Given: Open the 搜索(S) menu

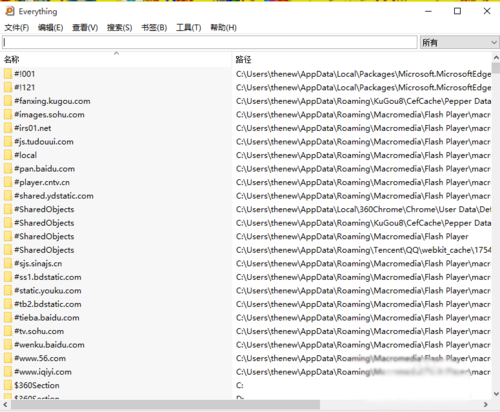Looking at the screenshot, I should (119, 28).
